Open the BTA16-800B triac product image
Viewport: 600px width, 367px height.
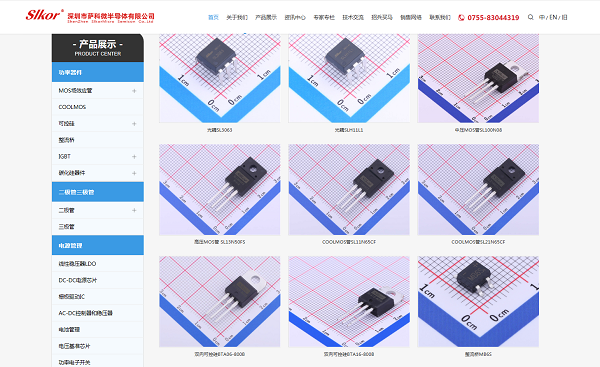coord(349,302)
